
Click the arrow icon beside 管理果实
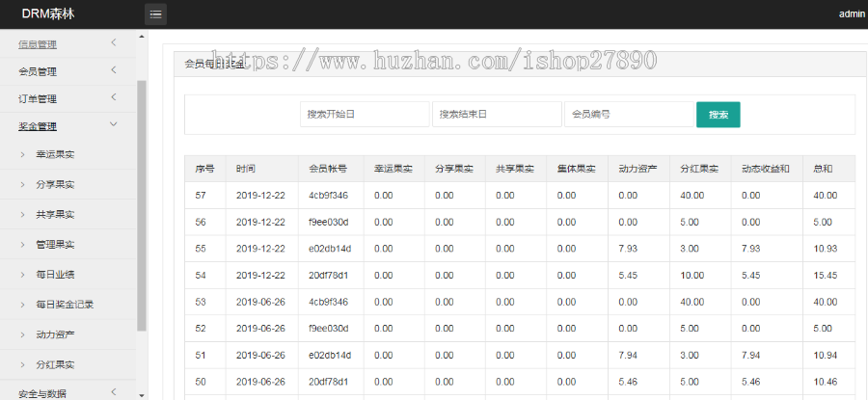pos(22,245)
